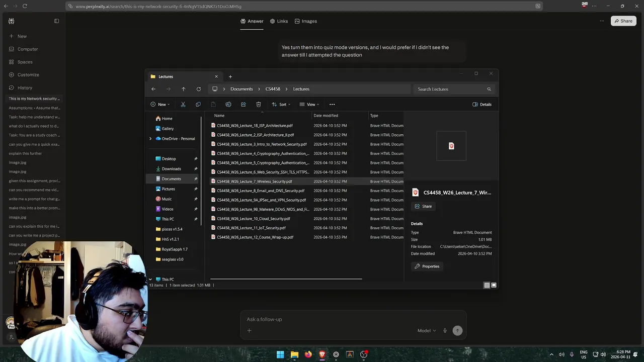
Task: Open See more options in Explorer toolbar
Action: click(332, 105)
